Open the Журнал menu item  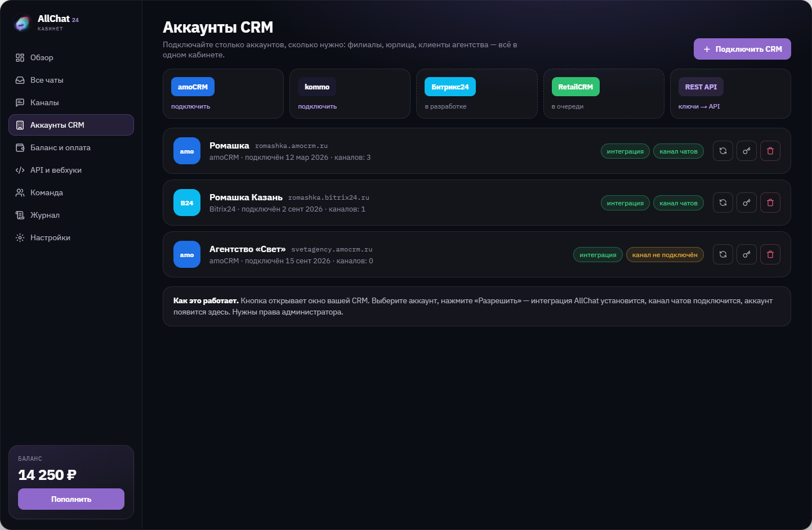(x=71, y=215)
